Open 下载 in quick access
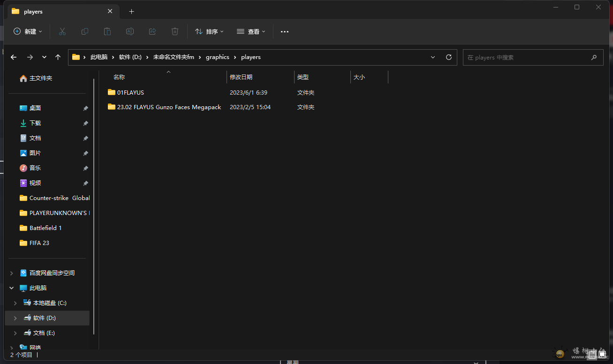The image size is (613, 364). point(30,123)
